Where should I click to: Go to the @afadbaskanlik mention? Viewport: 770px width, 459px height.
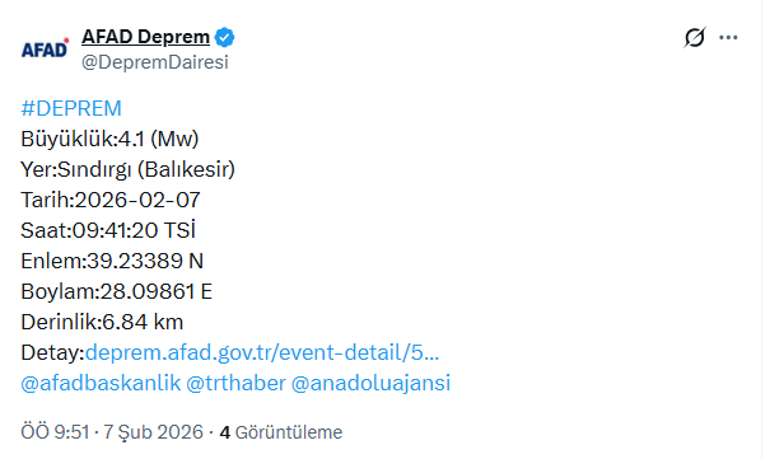pyautogui.click(x=99, y=383)
